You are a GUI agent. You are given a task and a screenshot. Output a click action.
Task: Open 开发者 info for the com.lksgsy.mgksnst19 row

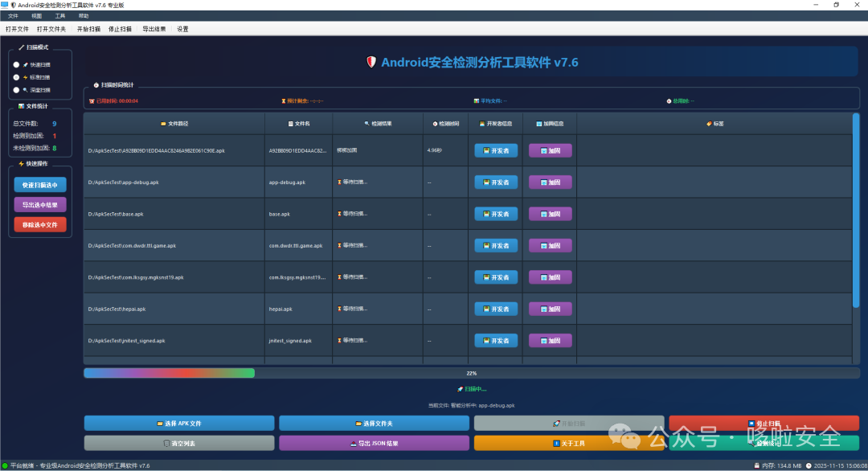[496, 277]
